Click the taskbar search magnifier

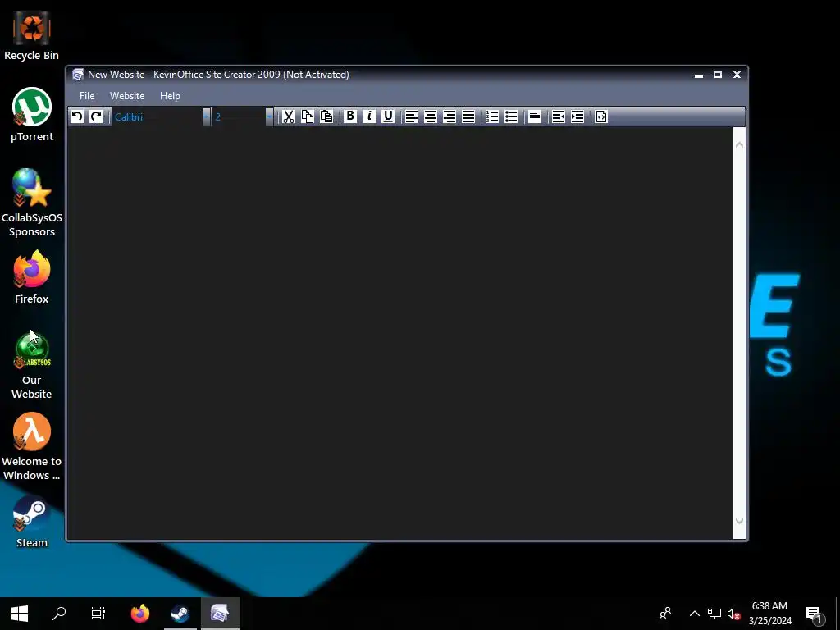pyautogui.click(x=59, y=614)
